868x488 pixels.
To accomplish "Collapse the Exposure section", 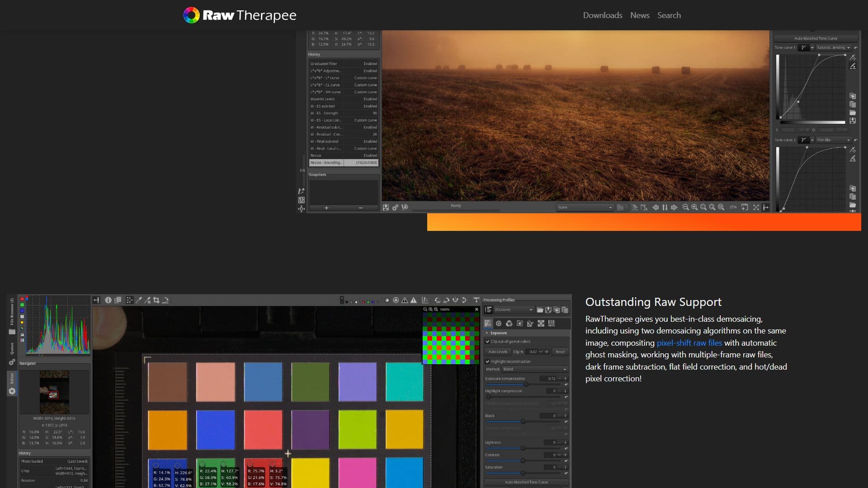I will [487, 333].
